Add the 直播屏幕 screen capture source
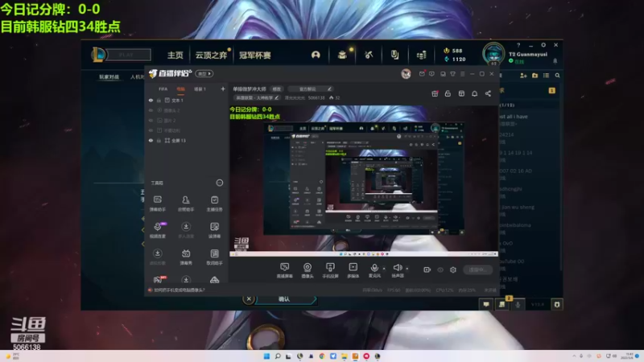Screen dimensions: 644x362 (284, 270)
